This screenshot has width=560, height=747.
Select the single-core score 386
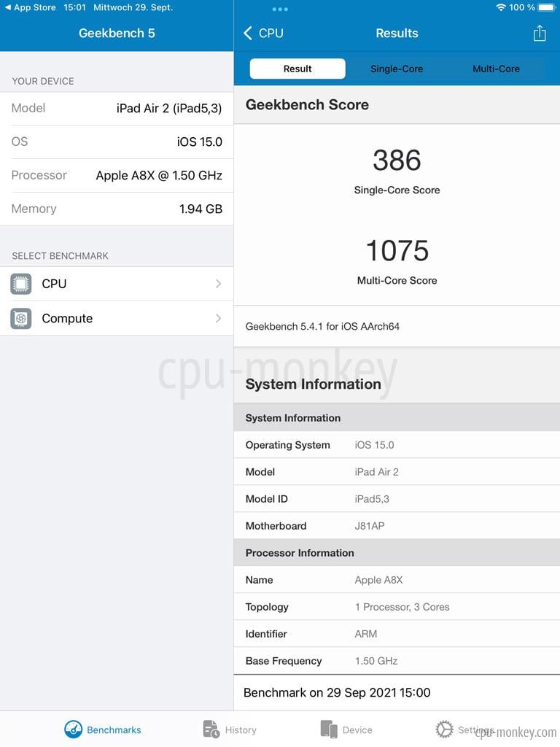click(x=397, y=160)
